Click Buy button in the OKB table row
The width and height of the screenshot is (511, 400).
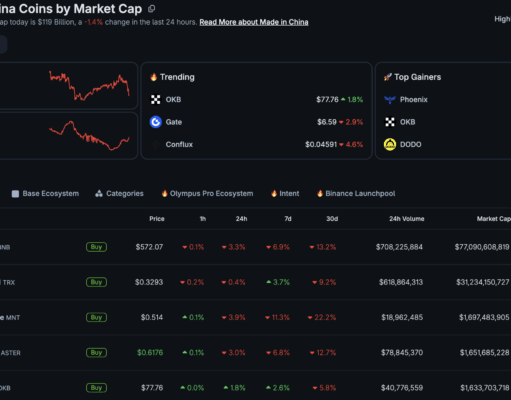click(x=96, y=388)
